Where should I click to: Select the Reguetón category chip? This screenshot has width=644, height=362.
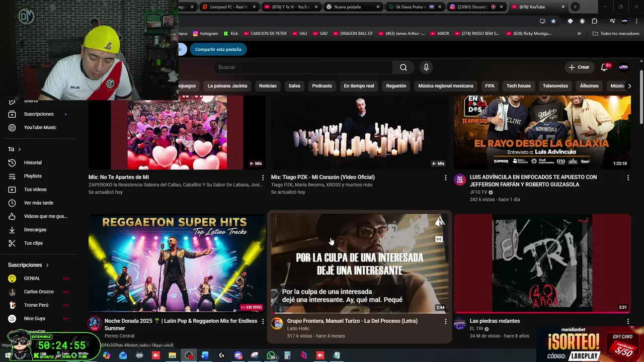(396, 86)
